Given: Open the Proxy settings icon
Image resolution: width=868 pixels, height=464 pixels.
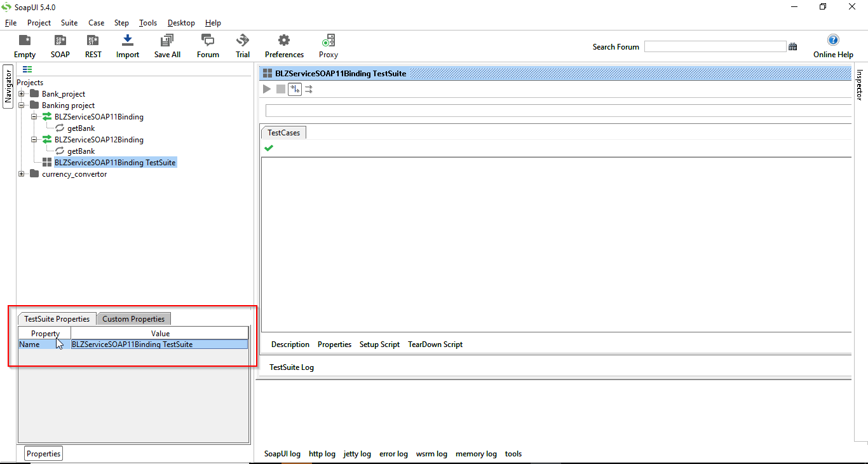Looking at the screenshot, I should click(328, 45).
